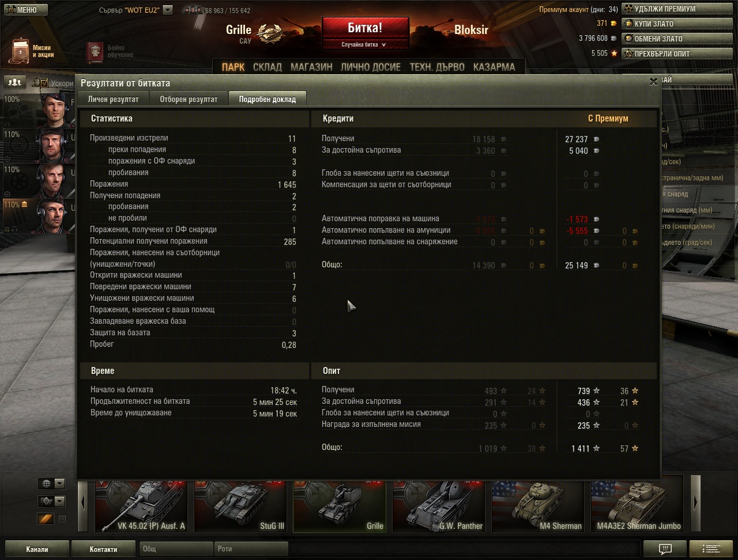The width and height of the screenshot is (738, 560).
Task: Open the Мисии и акции briefcase icon
Action: pyautogui.click(x=20, y=51)
